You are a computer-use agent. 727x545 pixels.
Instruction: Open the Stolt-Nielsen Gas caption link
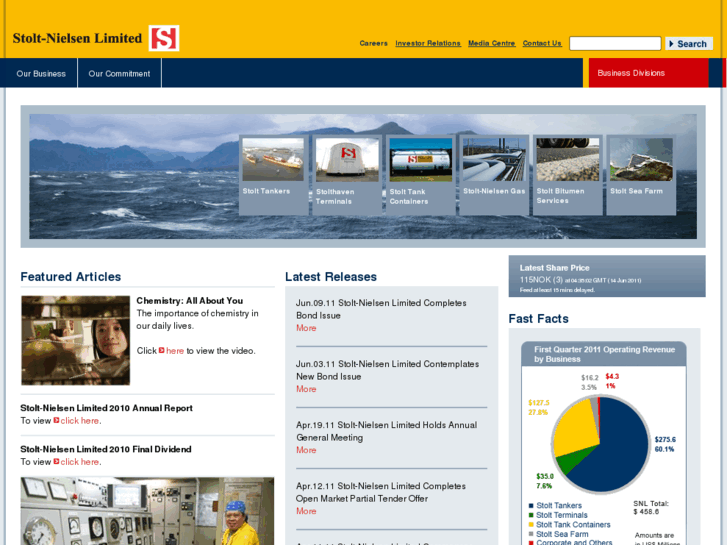(494, 191)
